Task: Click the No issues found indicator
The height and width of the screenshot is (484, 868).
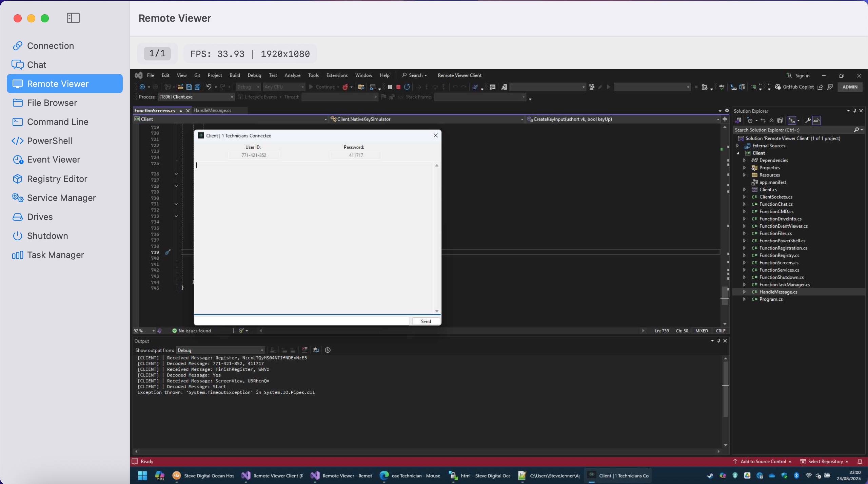Action: 192,331
